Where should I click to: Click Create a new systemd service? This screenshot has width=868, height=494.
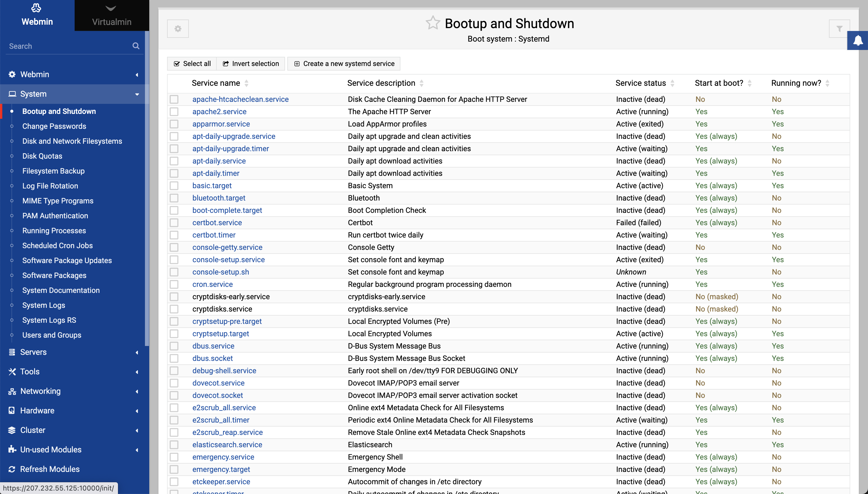(x=344, y=64)
